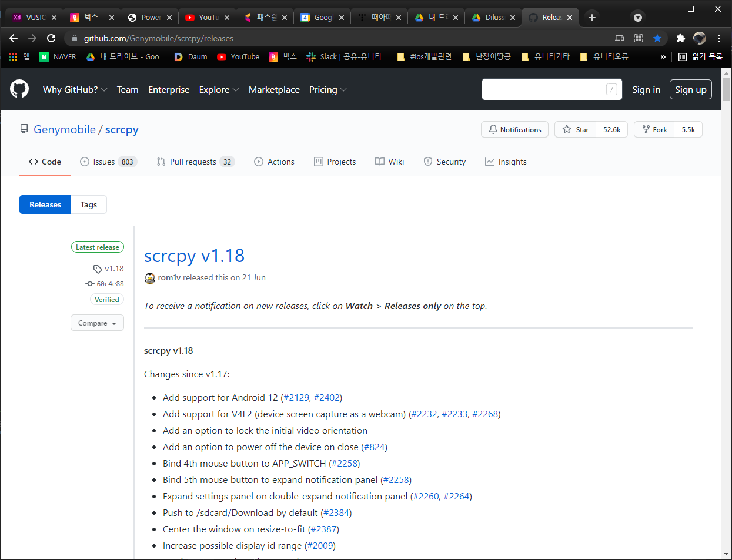The image size is (732, 560).
Task: Switch to the Insights tab
Action: 506,162
